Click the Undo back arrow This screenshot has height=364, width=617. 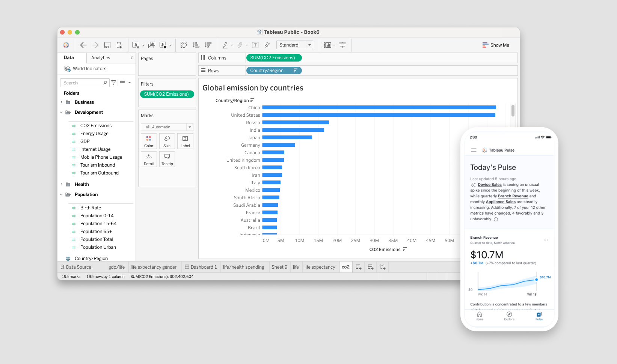83,45
